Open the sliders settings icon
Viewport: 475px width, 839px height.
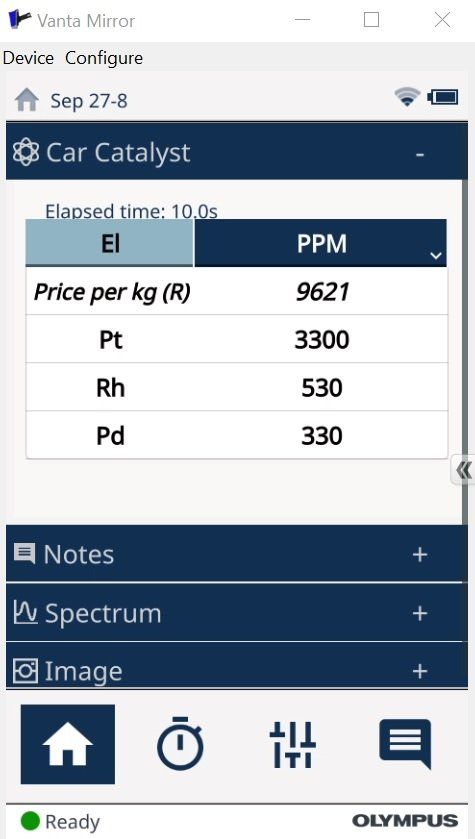pyautogui.click(x=292, y=744)
